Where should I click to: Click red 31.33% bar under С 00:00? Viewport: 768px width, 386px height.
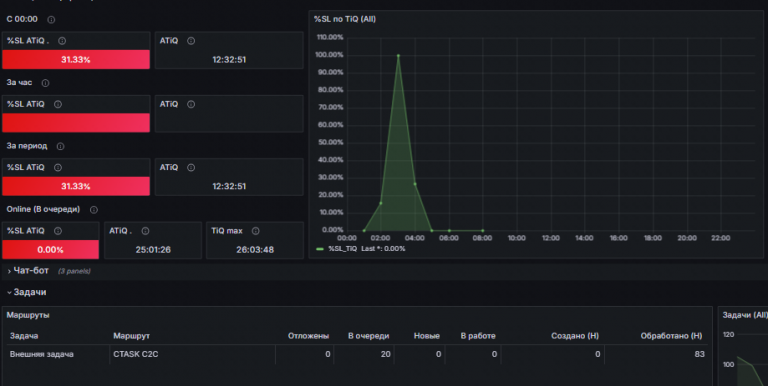tap(76, 59)
